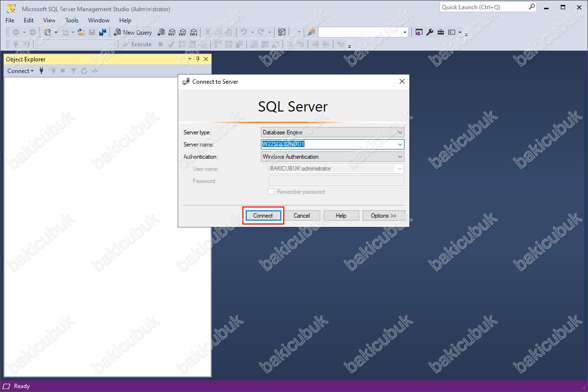Click the New Query toolbar button
Viewport: 588px width, 392px height.
(x=133, y=32)
